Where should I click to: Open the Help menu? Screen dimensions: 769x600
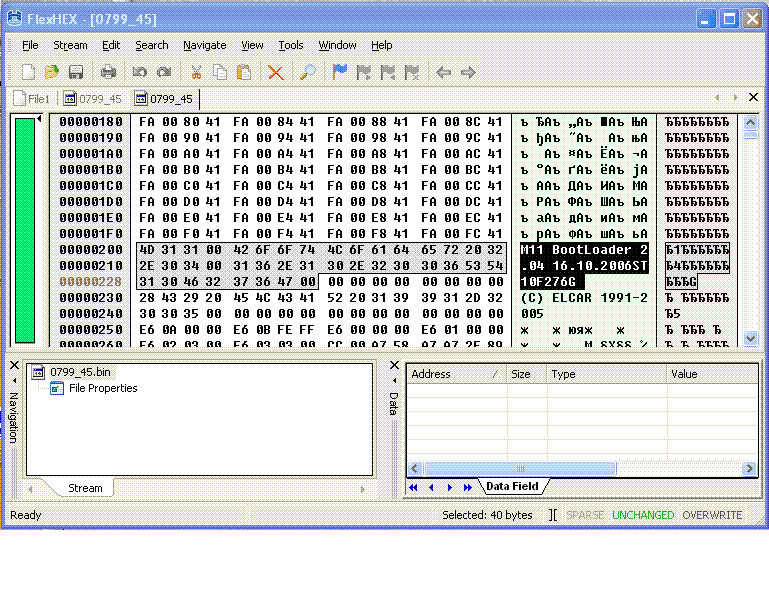382,45
